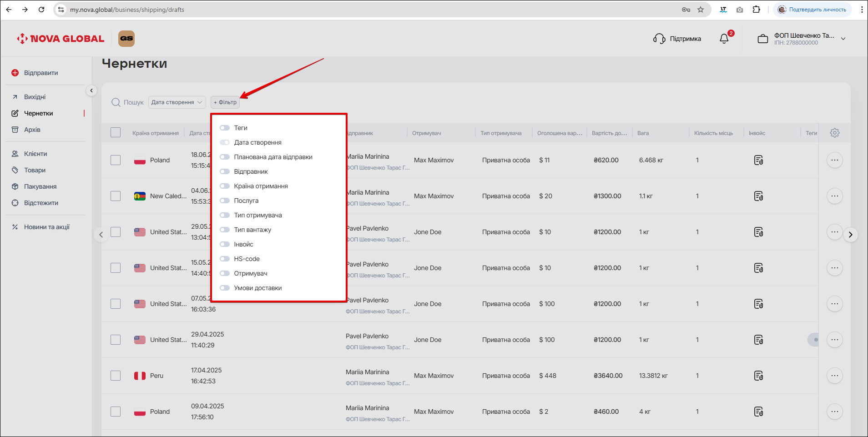The height and width of the screenshot is (437, 868).
Task: Enable Тип отримувача filter
Action: [x=225, y=215]
